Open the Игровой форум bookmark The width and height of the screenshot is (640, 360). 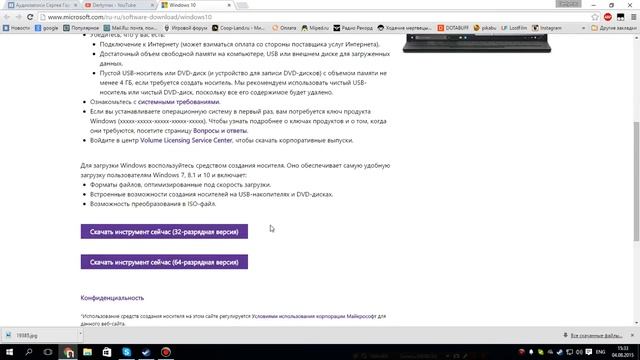186,28
